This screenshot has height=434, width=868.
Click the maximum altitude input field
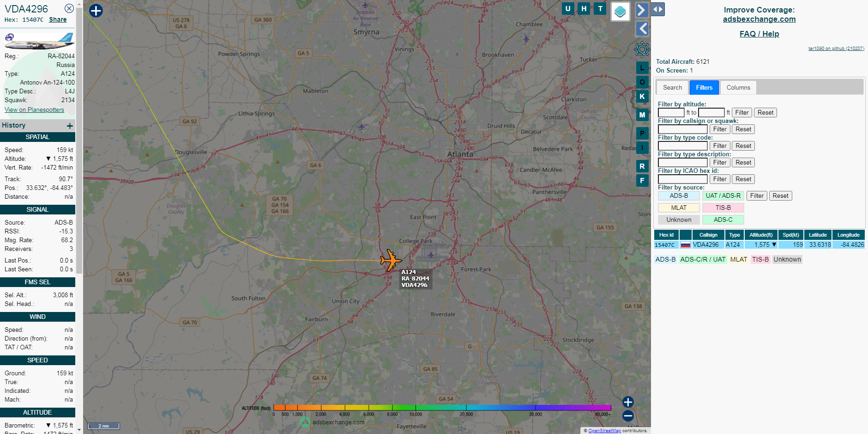[x=711, y=112]
